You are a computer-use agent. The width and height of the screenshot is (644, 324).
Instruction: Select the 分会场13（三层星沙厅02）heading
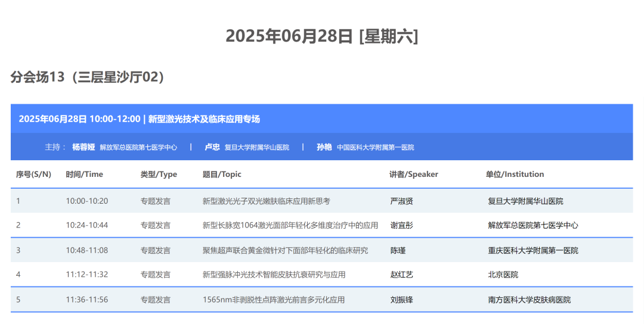[88, 77]
